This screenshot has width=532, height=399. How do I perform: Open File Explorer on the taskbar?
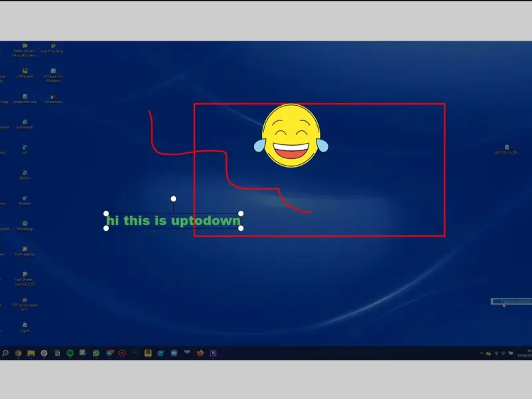[x=31, y=353]
